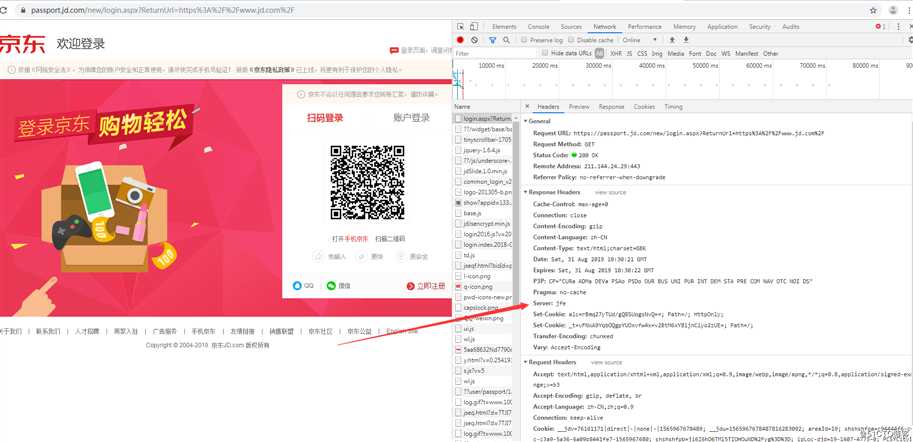Open the Preview tab of request
The height and width of the screenshot is (442, 913).
579,107
